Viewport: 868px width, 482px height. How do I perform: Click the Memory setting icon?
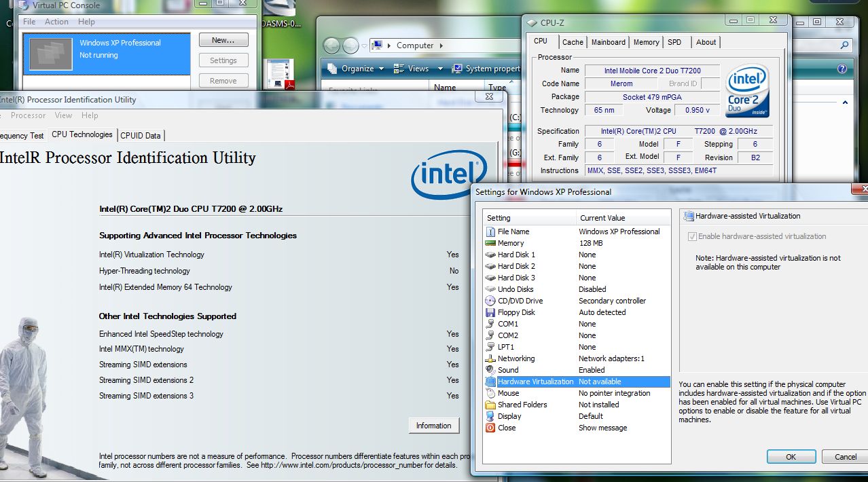click(x=490, y=243)
